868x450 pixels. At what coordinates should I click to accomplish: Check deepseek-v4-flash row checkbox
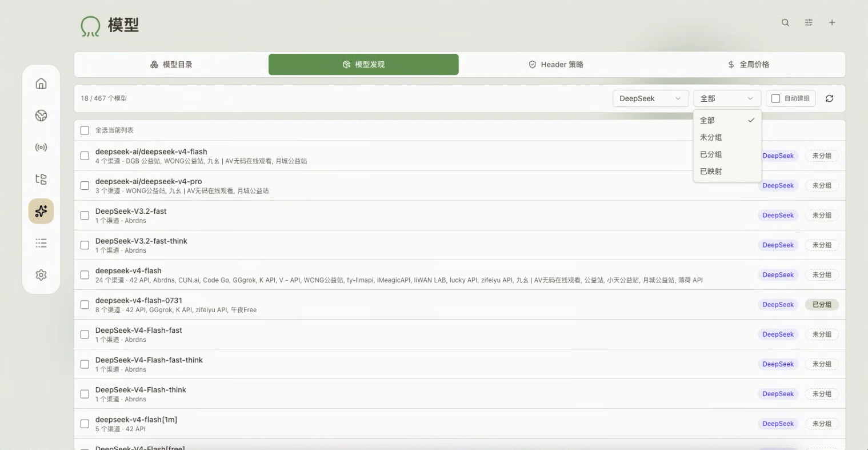point(85,274)
